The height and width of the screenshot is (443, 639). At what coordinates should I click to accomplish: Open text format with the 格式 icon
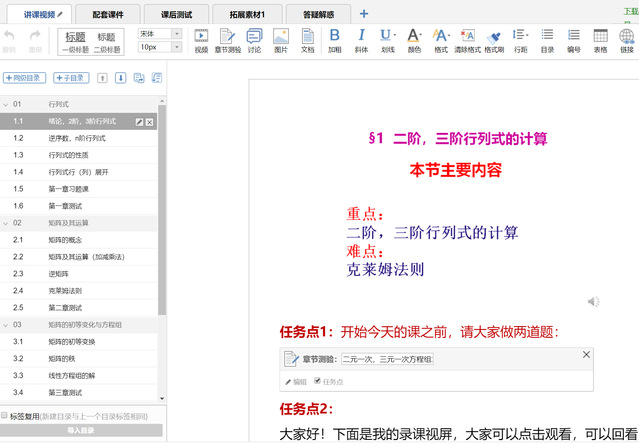pyautogui.click(x=440, y=35)
